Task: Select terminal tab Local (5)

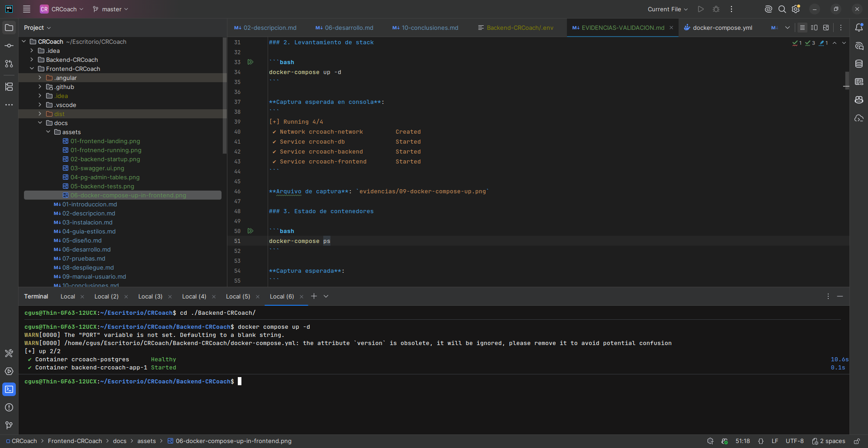Action: click(238, 296)
